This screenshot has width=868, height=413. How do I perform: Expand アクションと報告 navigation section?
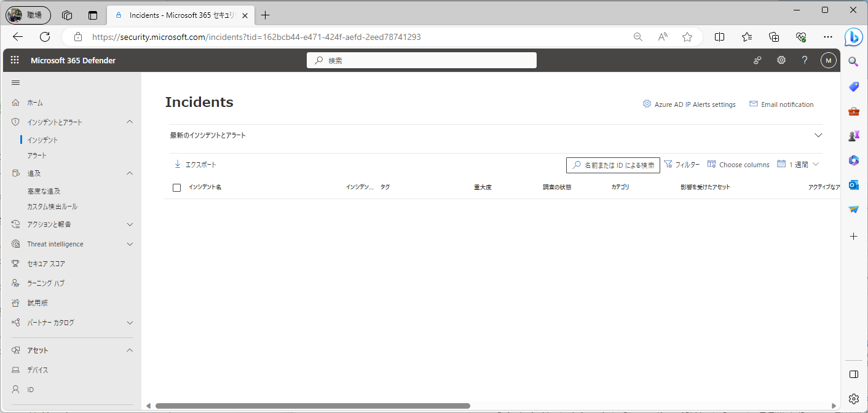coord(130,224)
